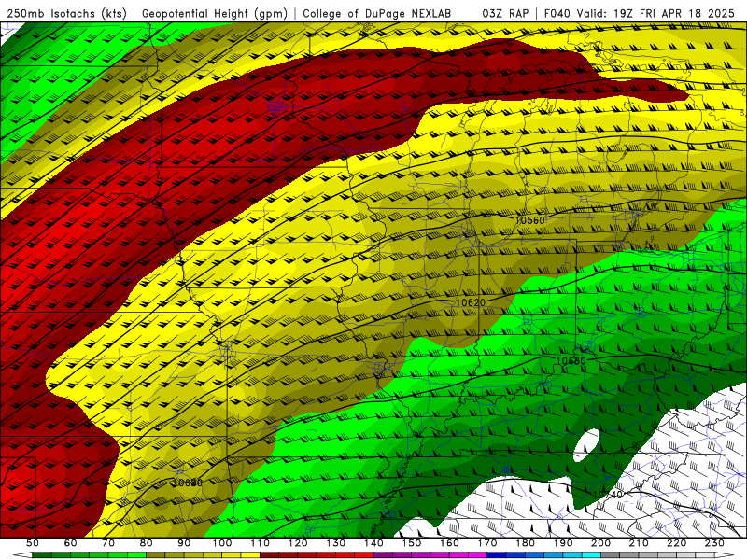Click the 'Geopotential Height (gpm)' header text
The image size is (747, 560).
click(x=215, y=13)
